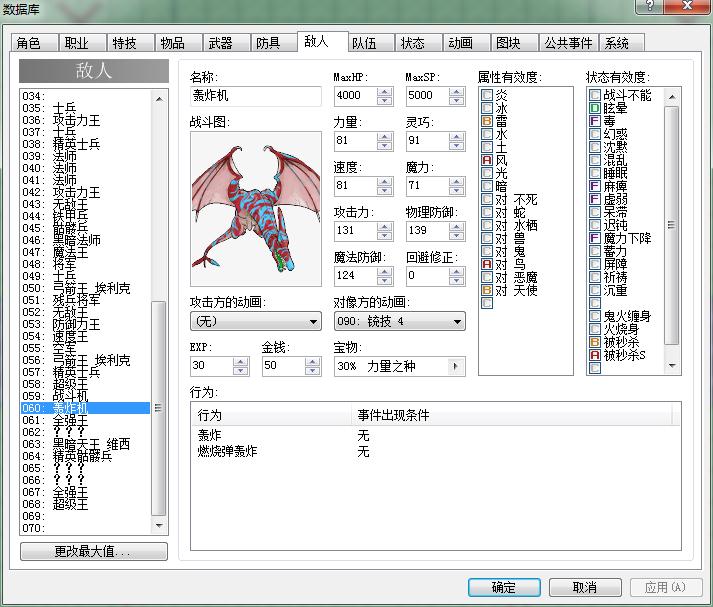Viewport: 713px width, 607px height.
Task: Click the enemy list vertical scrollbar thumb
Action: click(158, 407)
